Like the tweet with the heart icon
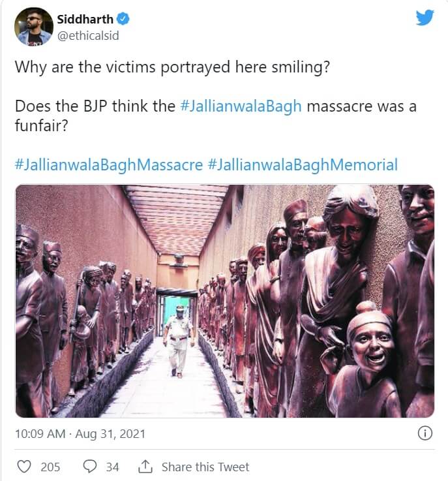 pyautogui.click(x=24, y=467)
